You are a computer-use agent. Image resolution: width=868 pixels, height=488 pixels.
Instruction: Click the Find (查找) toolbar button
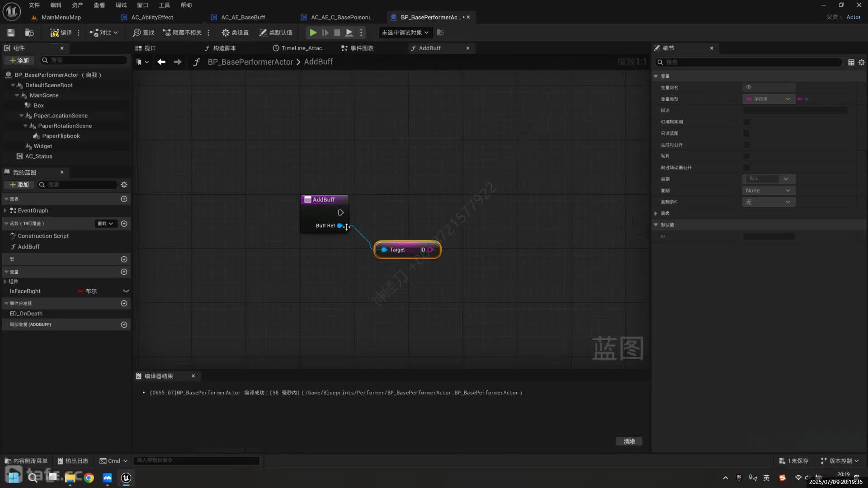click(143, 33)
